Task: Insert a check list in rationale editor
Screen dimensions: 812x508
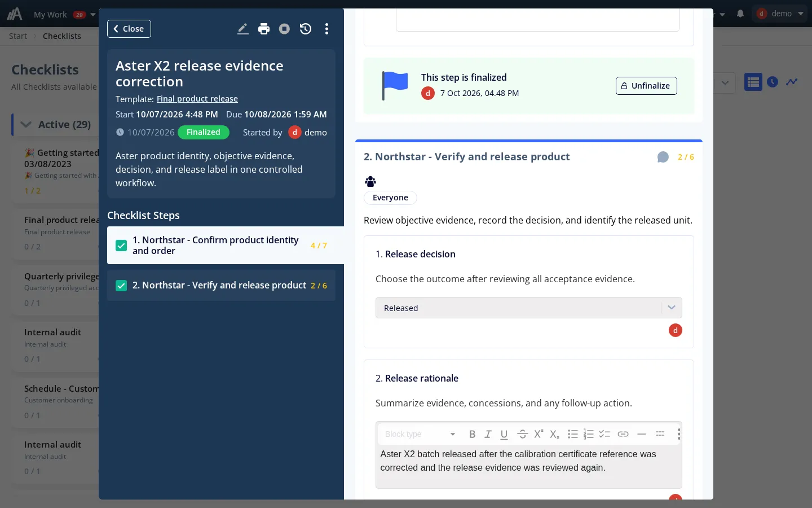Action: (604, 434)
